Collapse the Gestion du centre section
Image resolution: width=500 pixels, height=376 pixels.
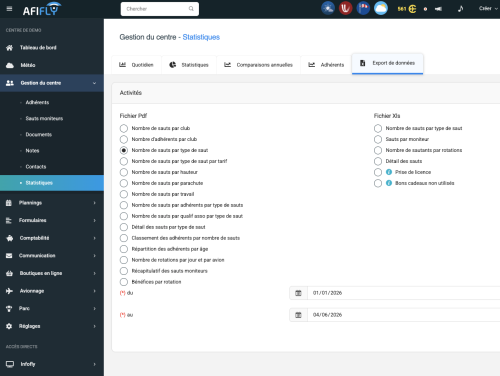[52, 83]
